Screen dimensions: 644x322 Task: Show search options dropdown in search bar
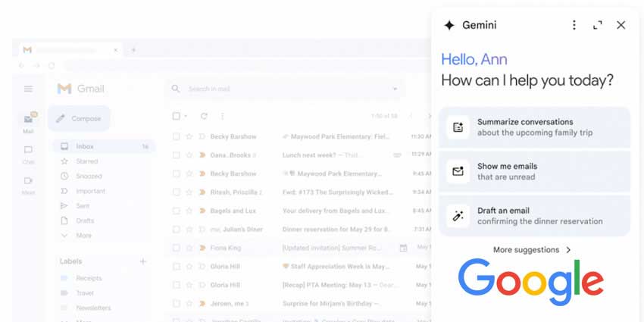(x=394, y=89)
